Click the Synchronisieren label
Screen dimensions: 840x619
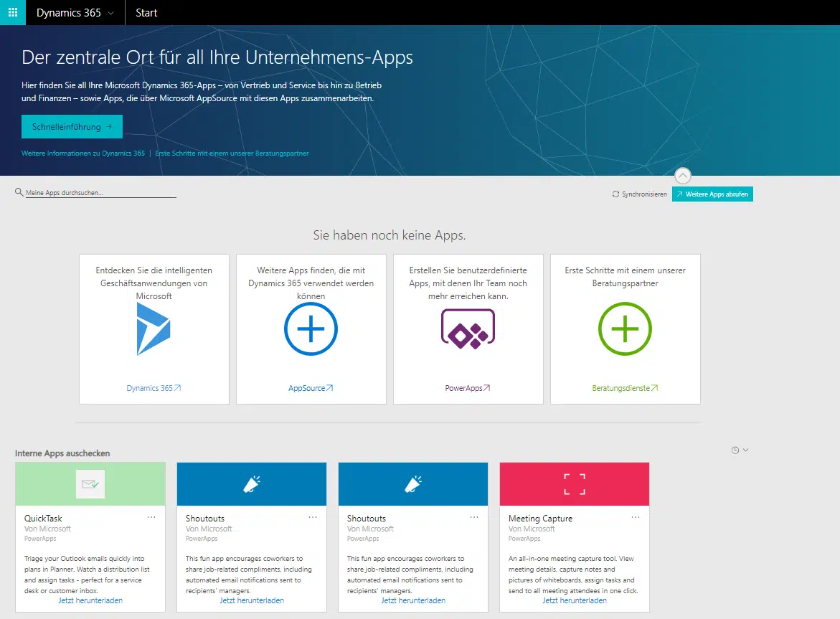pyautogui.click(x=644, y=194)
